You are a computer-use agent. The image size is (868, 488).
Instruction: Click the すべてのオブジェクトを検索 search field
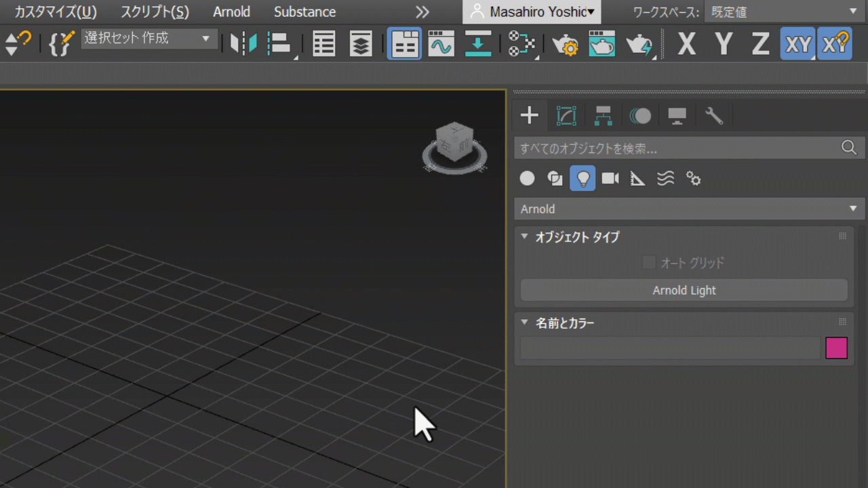click(x=677, y=148)
